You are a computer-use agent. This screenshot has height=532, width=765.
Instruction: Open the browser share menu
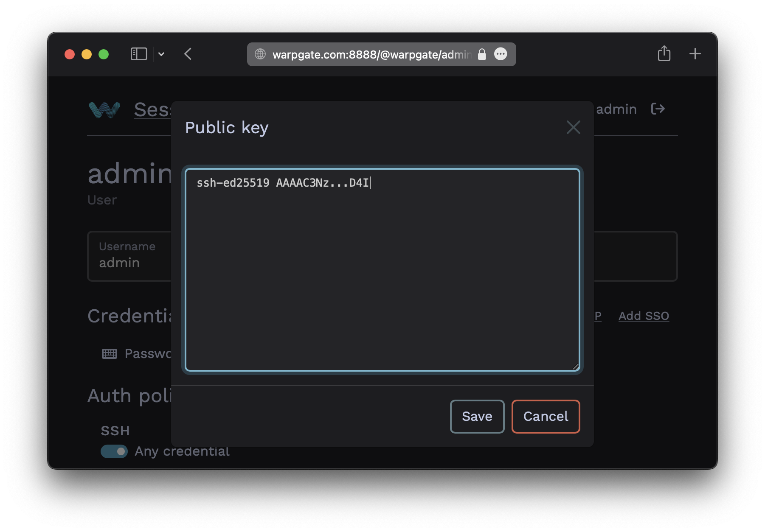[664, 53]
